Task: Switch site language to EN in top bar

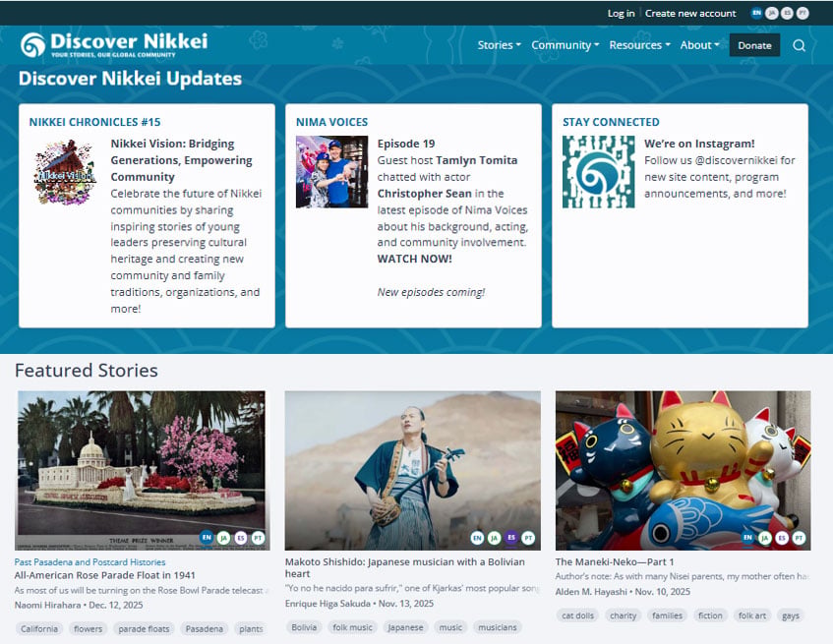Action: pyautogui.click(x=756, y=13)
